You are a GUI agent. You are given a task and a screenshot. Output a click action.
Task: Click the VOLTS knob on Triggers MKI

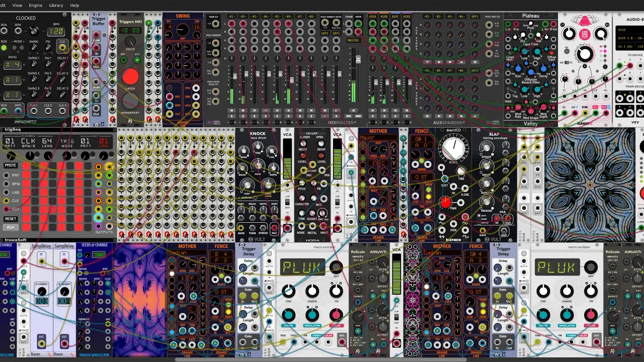pyautogui.click(x=130, y=41)
